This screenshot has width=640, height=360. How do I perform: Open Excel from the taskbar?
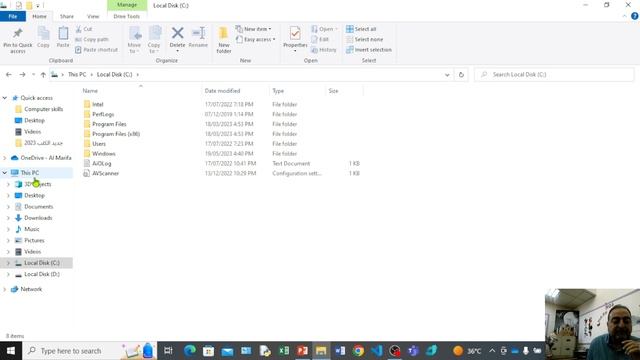click(x=284, y=351)
